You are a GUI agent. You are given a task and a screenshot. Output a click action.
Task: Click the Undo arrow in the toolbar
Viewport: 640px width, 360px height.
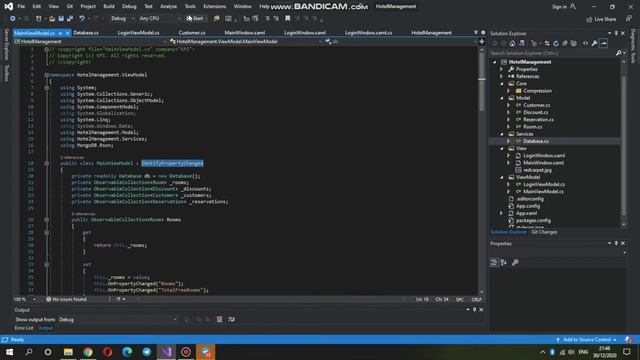(x=82, y=18)
